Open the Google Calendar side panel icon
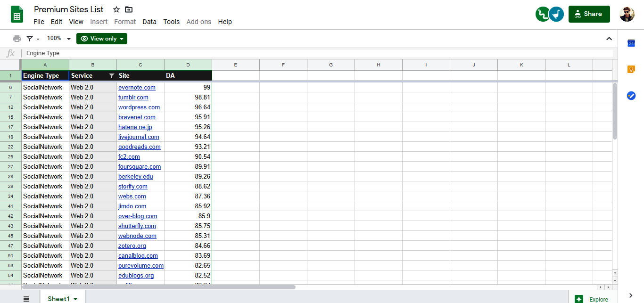The height and width of the screenshot is (303, 644). [631, 43]
